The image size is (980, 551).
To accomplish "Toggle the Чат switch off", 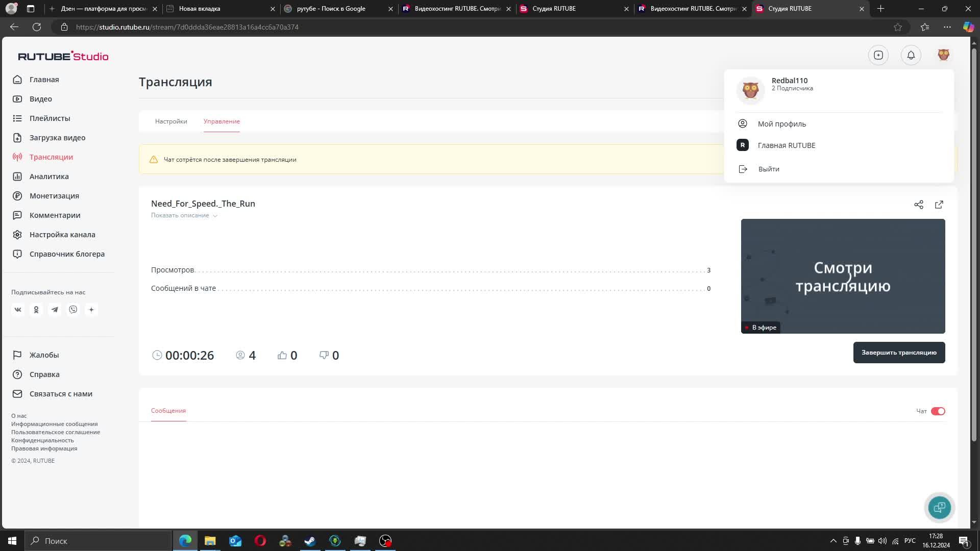I will pyautogui.click(x=938, y=411).
